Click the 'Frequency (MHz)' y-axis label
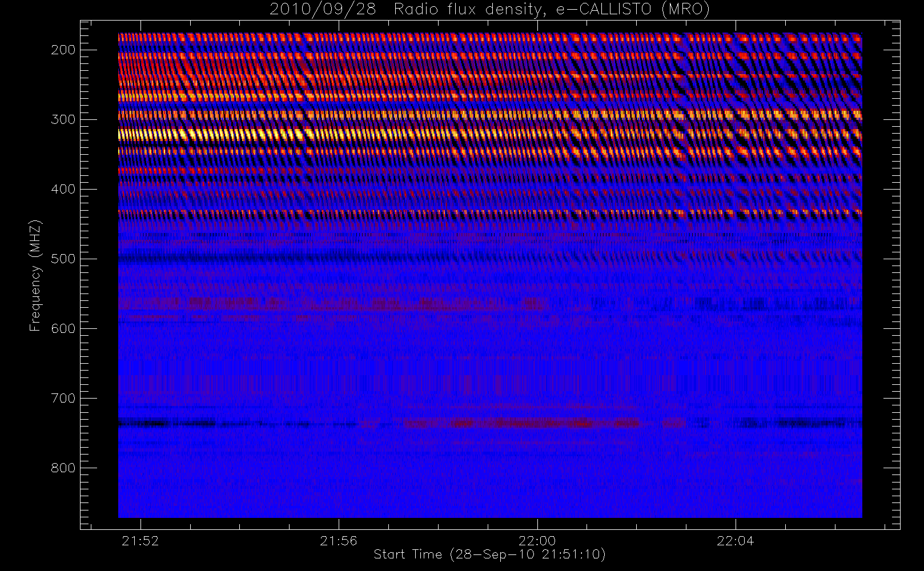The image size is (924, 571). 35,275
